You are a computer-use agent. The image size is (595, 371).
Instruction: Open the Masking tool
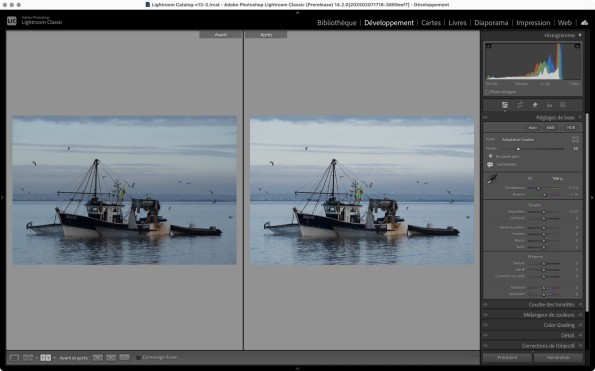[563, 105]
